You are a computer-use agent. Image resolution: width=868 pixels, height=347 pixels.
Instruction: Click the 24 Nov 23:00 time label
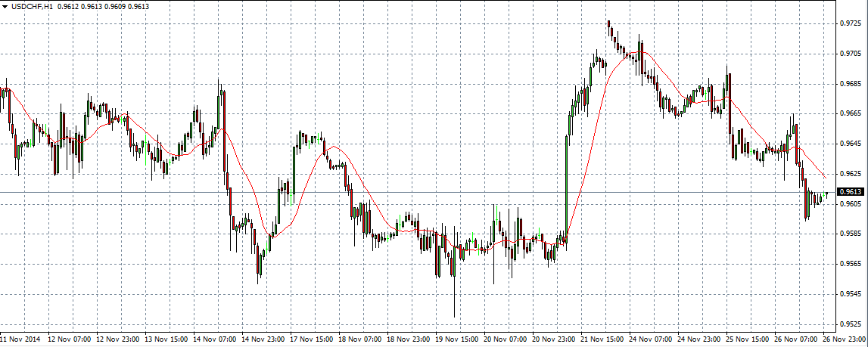click(698, 340)
